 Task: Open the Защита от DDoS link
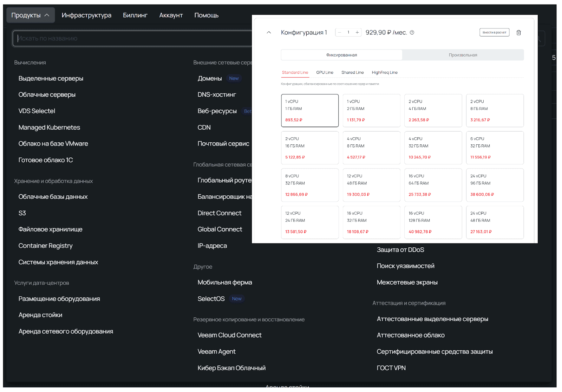400,250
